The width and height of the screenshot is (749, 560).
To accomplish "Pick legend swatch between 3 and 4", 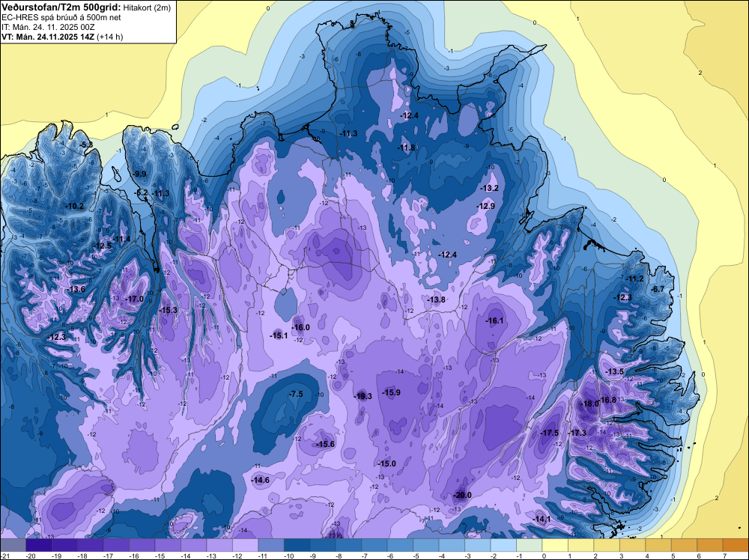I will (632, 545).
